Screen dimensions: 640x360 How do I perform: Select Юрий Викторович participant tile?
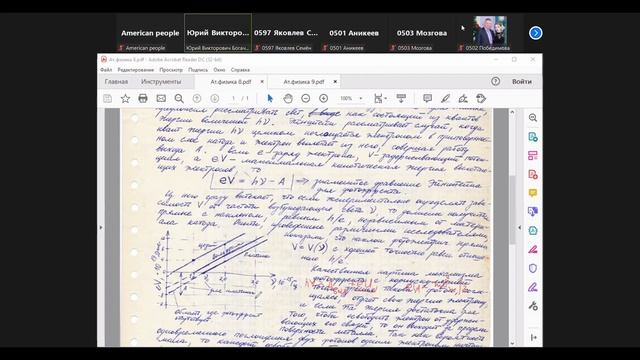coord(218,33)
